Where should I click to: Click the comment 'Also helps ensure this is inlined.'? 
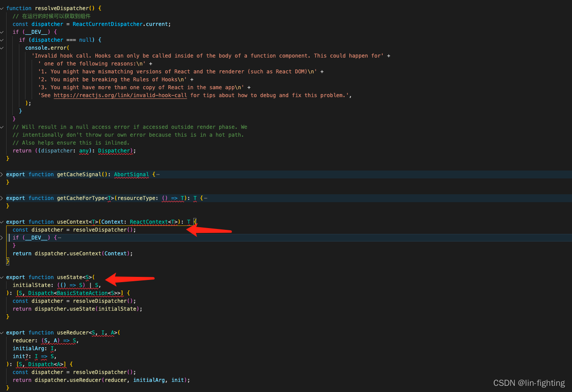(71, 143)
